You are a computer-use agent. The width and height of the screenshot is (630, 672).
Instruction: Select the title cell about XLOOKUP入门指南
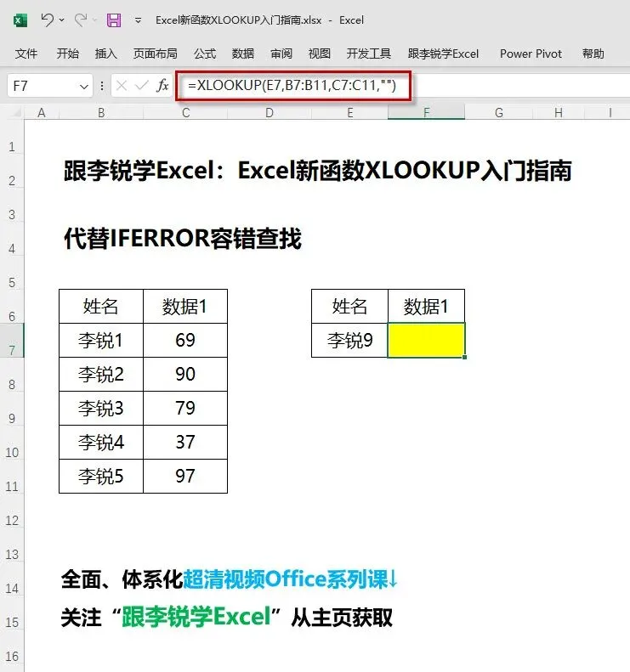point(318,170)
